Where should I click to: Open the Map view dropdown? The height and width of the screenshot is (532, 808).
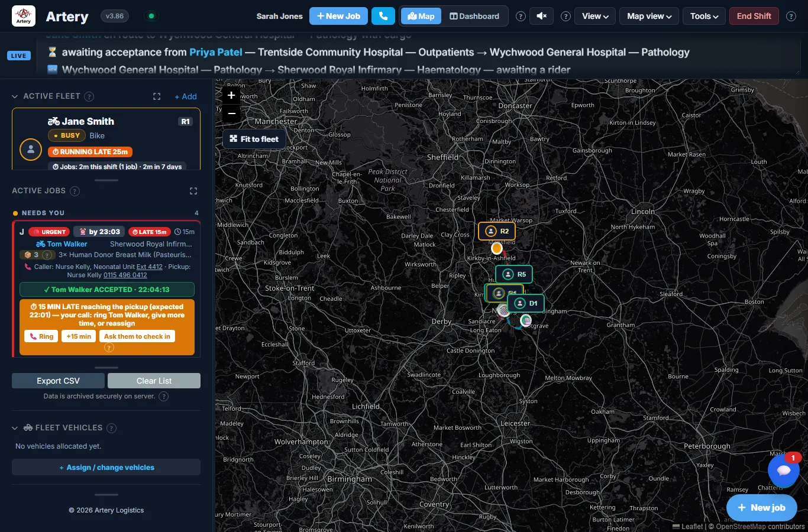click(x=649, y=16)
